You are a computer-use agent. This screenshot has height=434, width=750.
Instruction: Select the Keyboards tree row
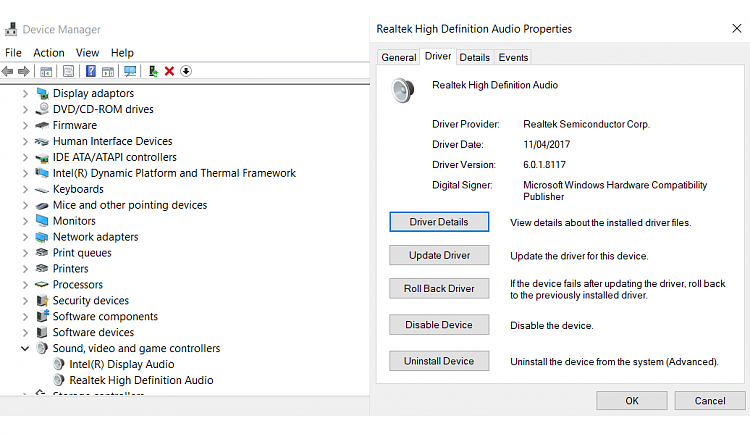(78, 189)
